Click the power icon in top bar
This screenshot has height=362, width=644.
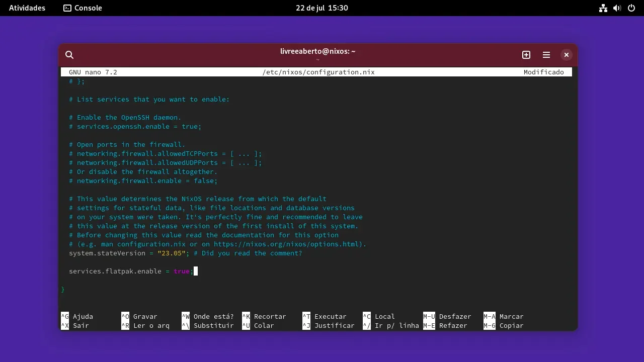(x=631, y=8)
